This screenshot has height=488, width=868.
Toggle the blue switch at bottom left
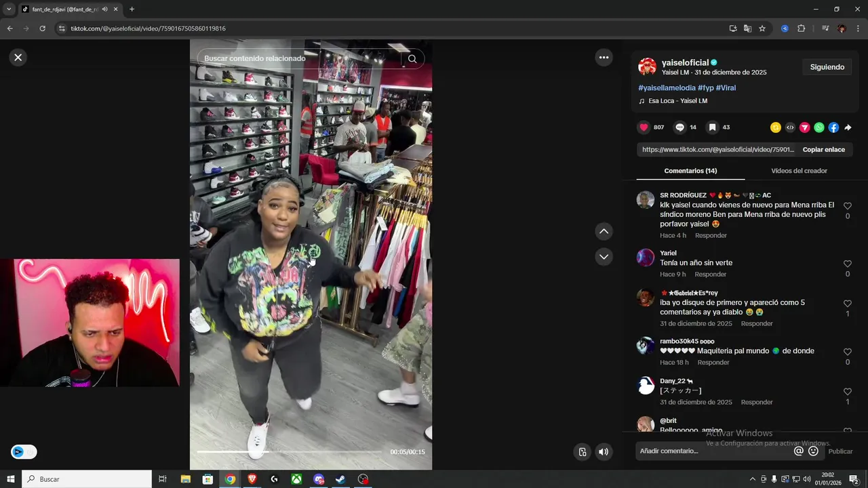(24, 452)
